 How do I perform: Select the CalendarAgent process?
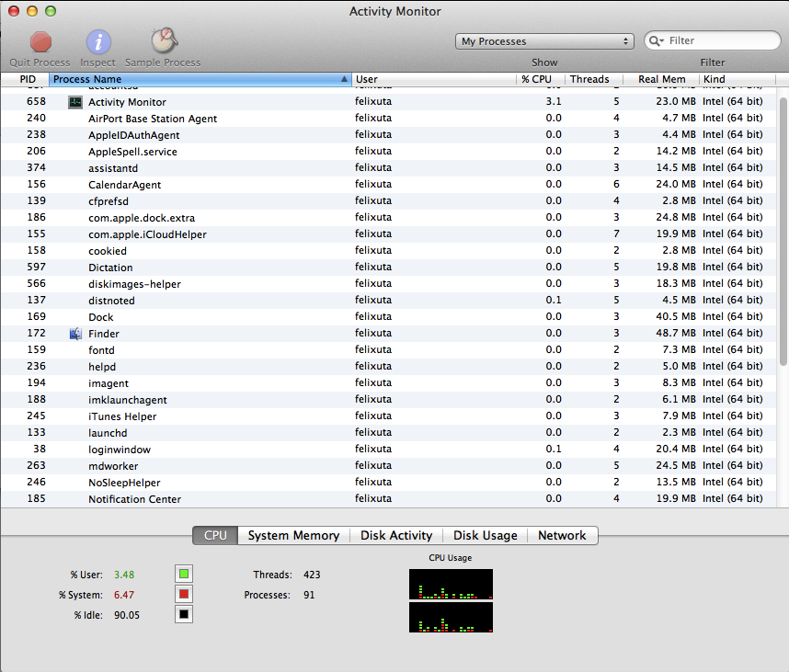click(x=388, y=185)
